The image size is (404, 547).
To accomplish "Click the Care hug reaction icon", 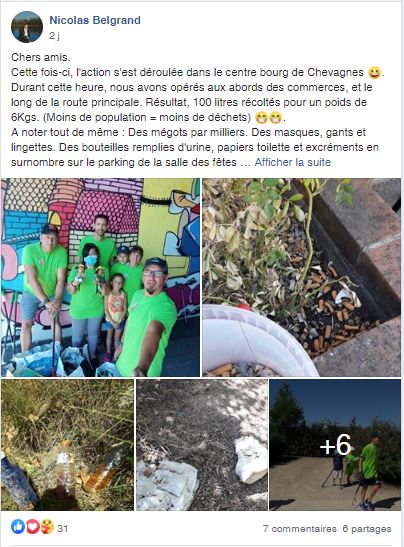I will (x=47, y=526).
